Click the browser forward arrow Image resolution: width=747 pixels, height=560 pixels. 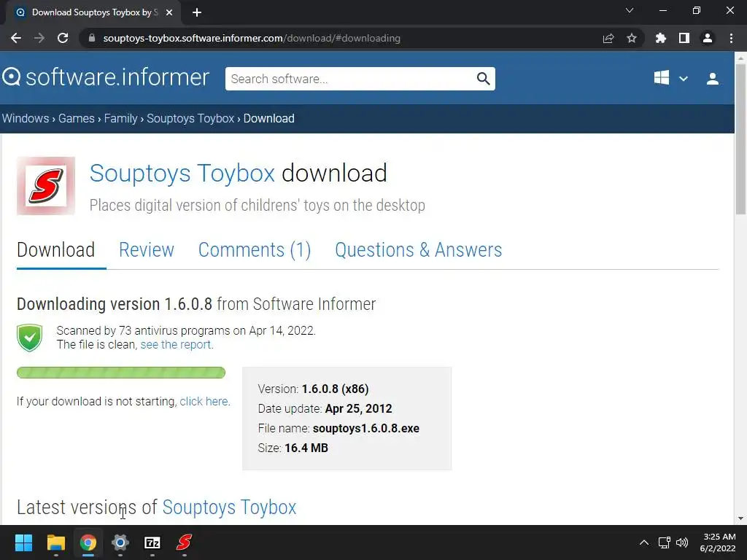coord(39,38)
